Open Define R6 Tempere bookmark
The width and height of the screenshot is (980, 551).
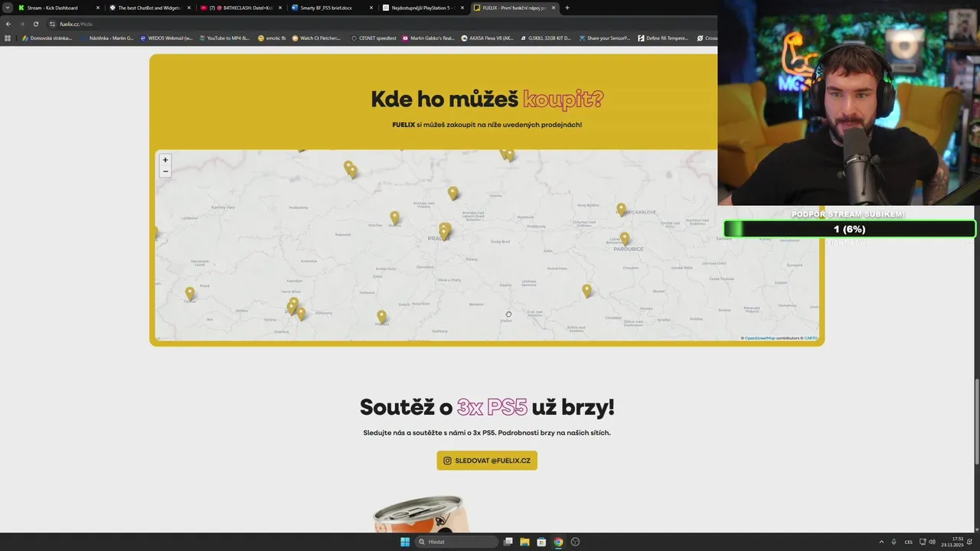(663, 37)
